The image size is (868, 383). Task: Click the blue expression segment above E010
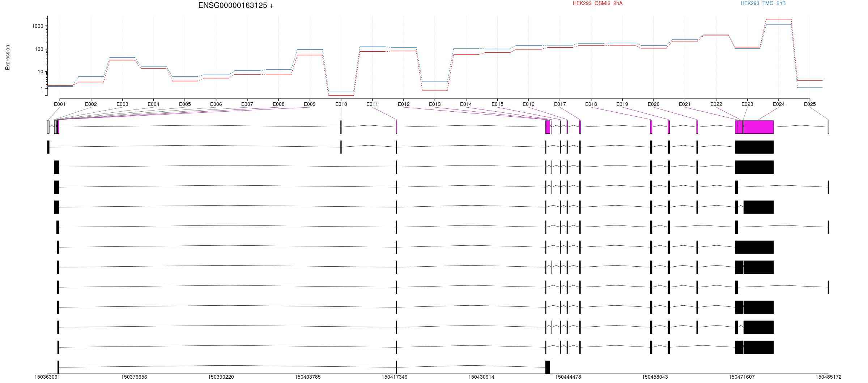click(x=341, y=91)
